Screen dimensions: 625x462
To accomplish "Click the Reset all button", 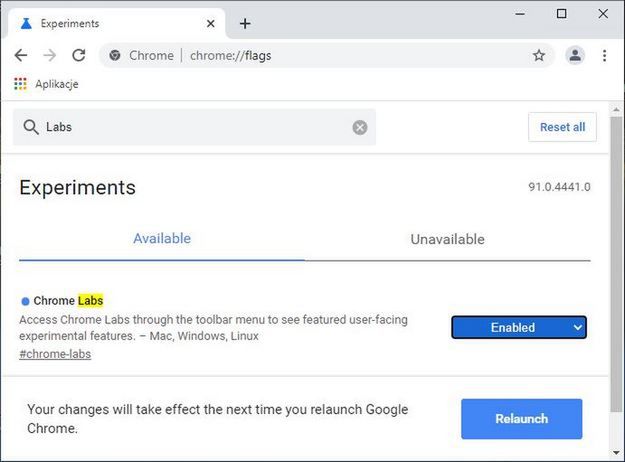I will tap(562, 127).
